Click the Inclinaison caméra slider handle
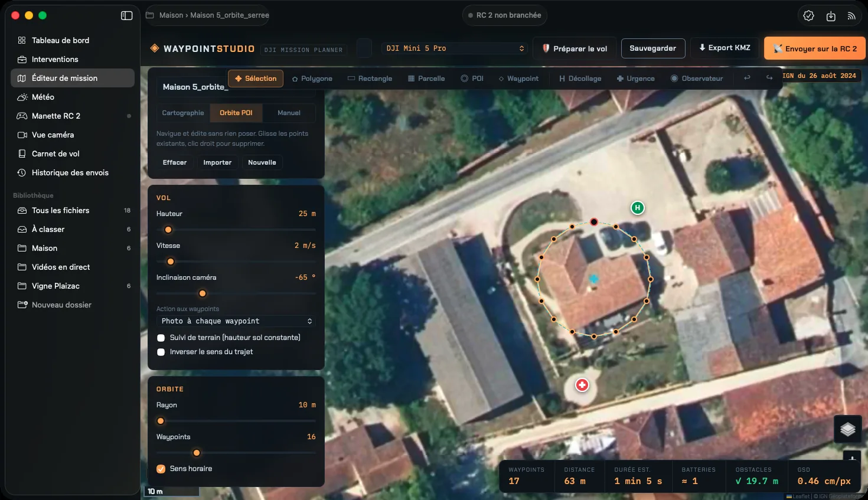This screenshot has height=500, width=868. coord(203,293)
